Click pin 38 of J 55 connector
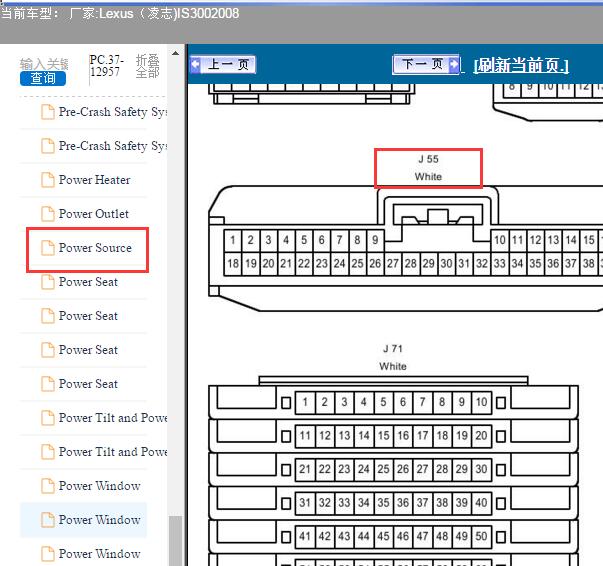603x566 pixels. pyautogui.click(x=589, y=263)
